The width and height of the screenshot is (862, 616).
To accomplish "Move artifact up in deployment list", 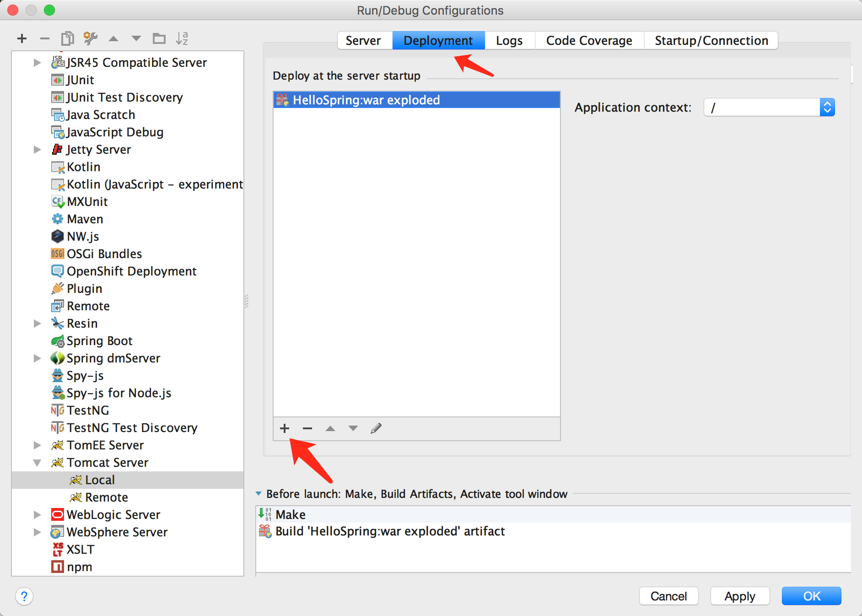I will (x=330, y=428).
